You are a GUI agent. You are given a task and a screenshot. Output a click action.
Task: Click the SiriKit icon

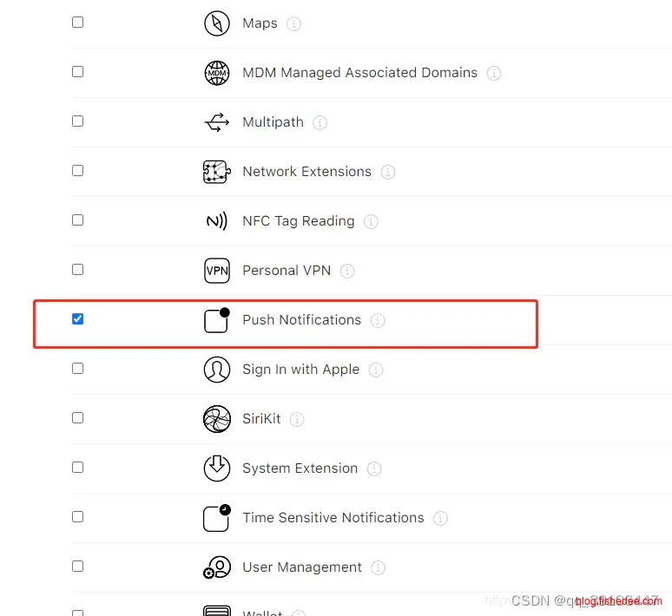pyautogui.click(x=216, y=419)
